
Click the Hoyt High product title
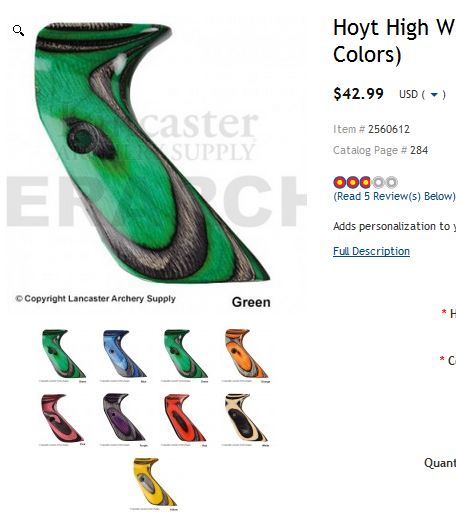394,40
